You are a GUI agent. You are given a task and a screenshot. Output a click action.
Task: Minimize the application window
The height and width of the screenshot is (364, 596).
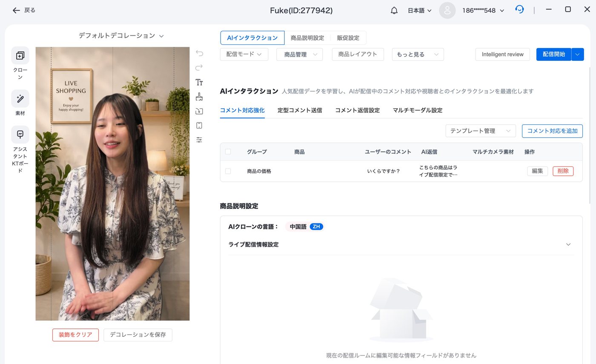tap(549, 9)
